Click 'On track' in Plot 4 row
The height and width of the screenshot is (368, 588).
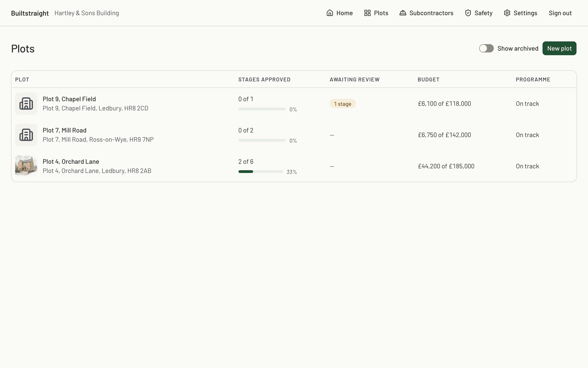(527, 166)
